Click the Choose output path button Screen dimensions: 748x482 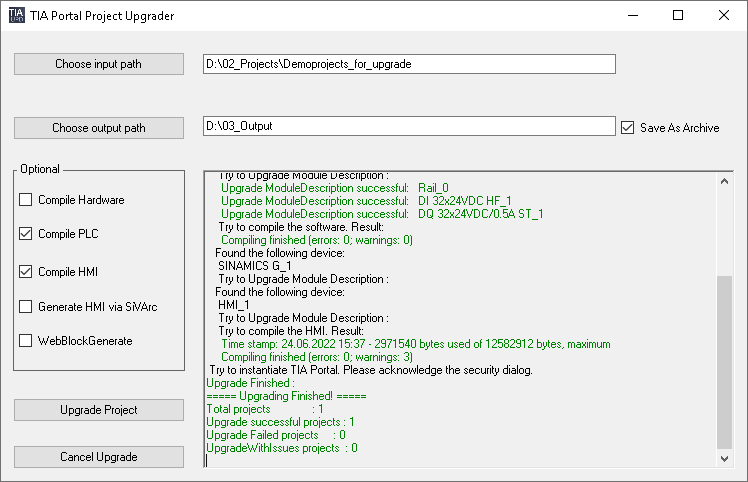coord(99,128)
